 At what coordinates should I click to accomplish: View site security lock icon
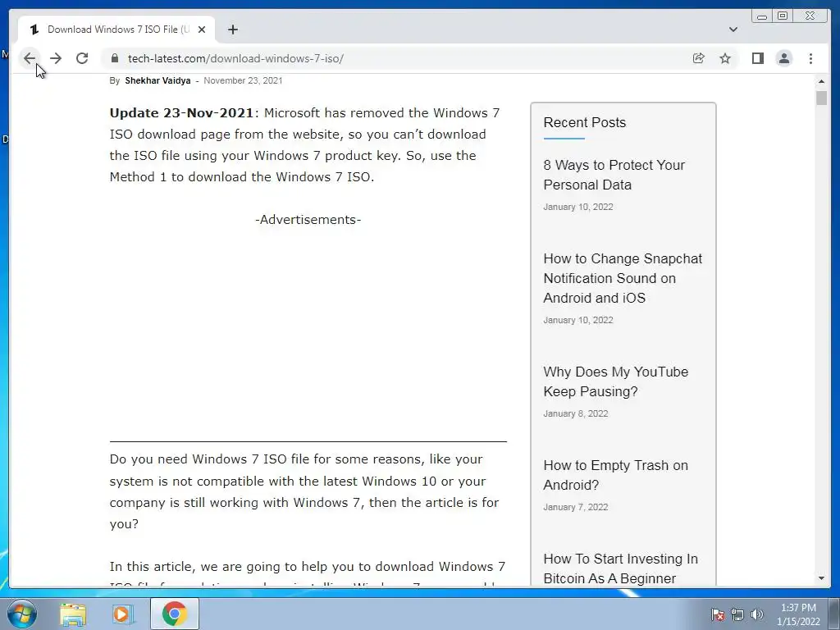[115, 58]
